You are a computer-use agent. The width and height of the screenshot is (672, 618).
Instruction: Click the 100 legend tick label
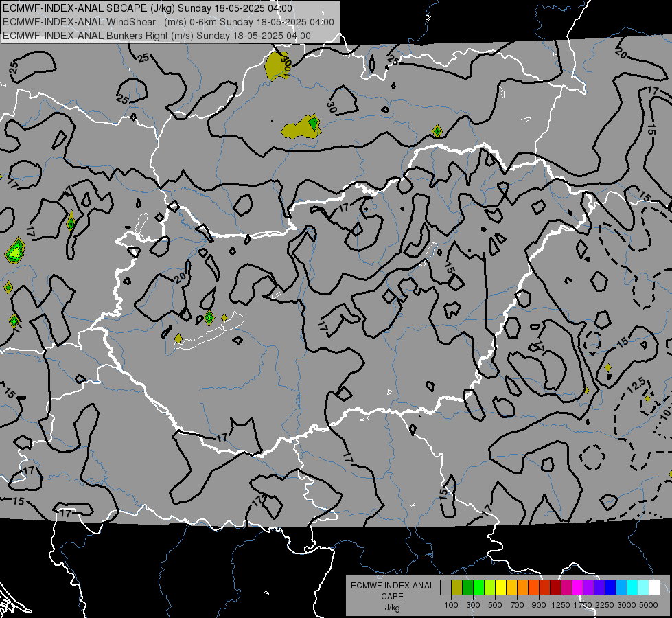pos(451,605)
